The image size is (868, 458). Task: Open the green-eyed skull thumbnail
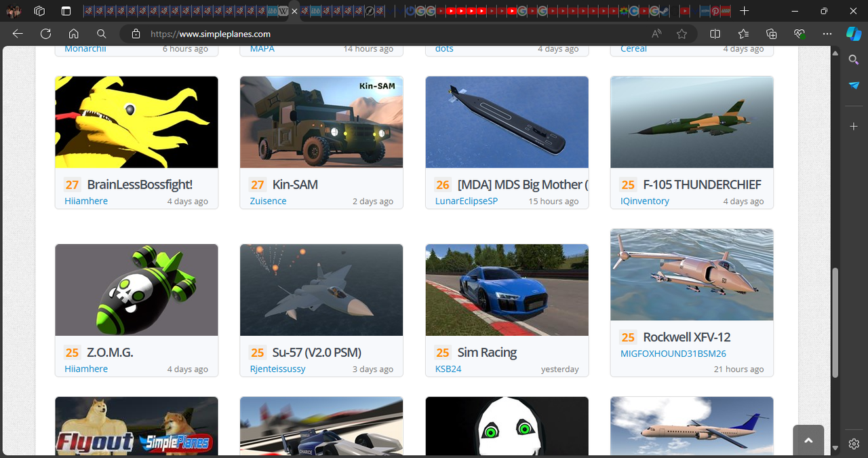point(507,426)
